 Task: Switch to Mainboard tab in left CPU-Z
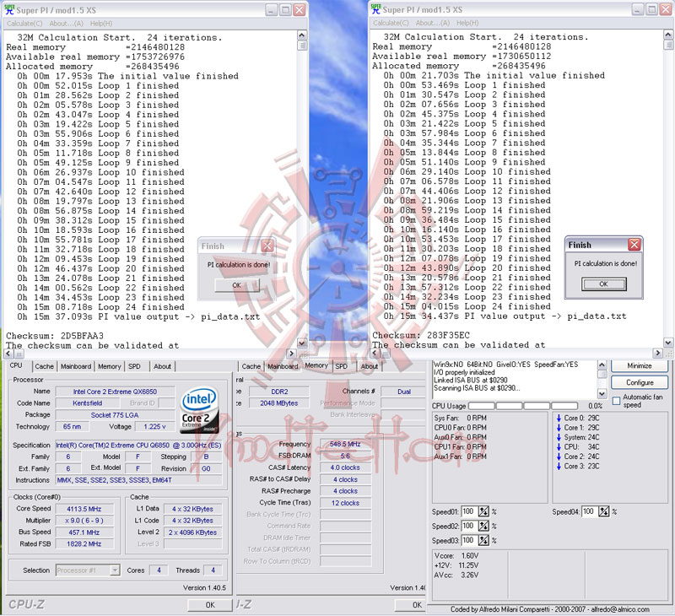pos(76,366)
